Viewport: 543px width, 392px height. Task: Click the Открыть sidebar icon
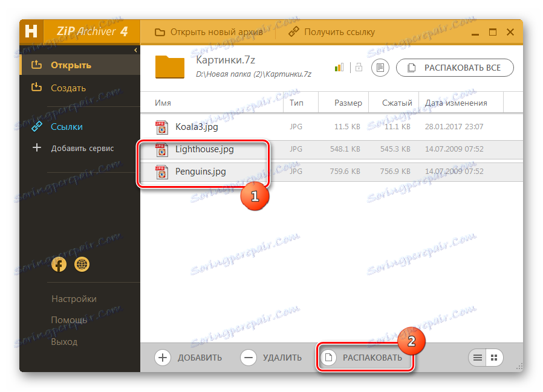coord(37,65)
